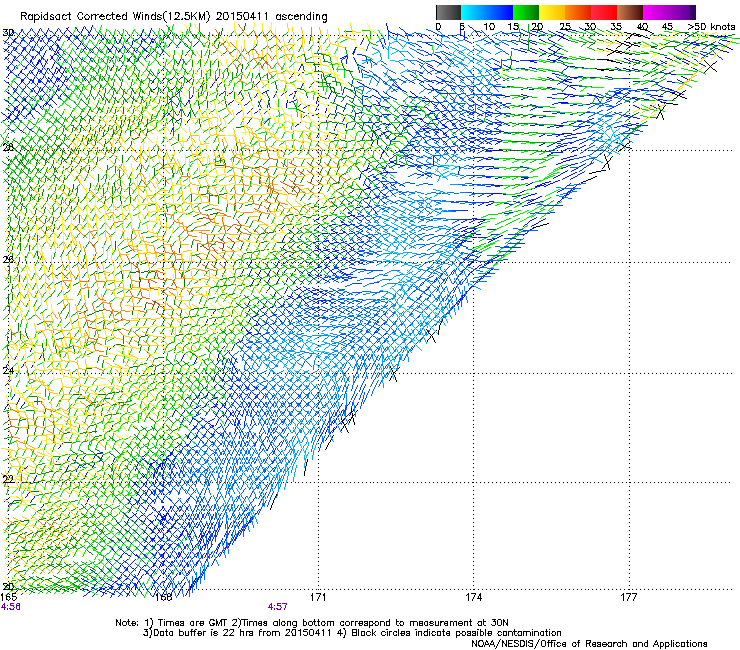Screen dimensions: 740x650
Task: Click the grey 0–5 knots legend swatch
Action: (x=448, y=12)
